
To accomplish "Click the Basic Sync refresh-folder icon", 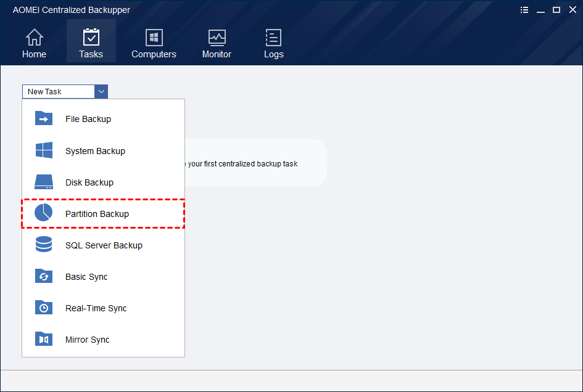I will coord(44,276).
